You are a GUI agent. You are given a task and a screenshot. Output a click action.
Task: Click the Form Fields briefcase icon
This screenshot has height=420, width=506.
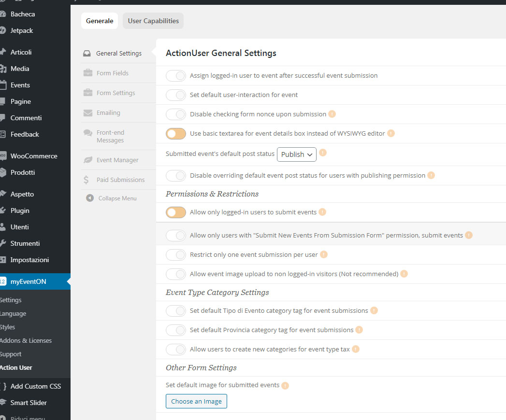coord(87,73)
